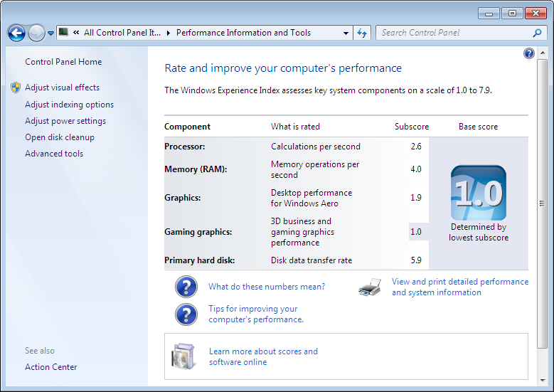This screenshot has height=392, width=554.
Task: Click the 1.0 base score badge
Action: point(479,193)
